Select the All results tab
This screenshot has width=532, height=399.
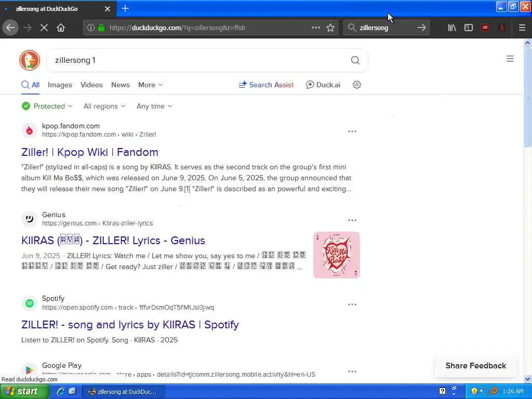coord(31,85)
